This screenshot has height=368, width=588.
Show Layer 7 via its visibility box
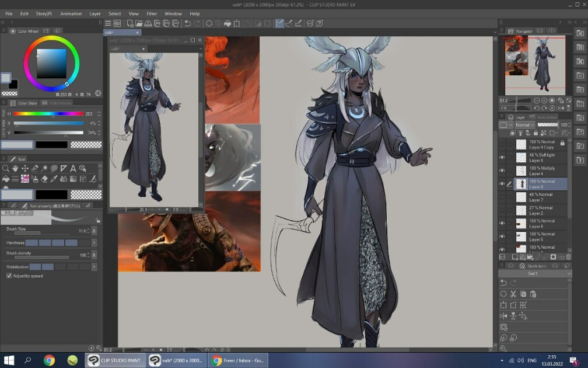[502, 197]
